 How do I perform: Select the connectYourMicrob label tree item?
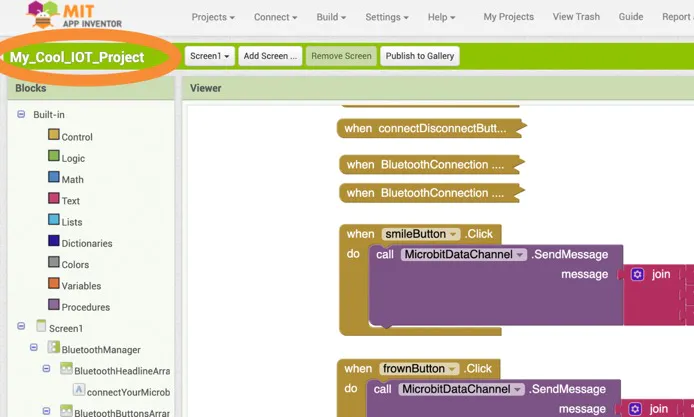122,391
